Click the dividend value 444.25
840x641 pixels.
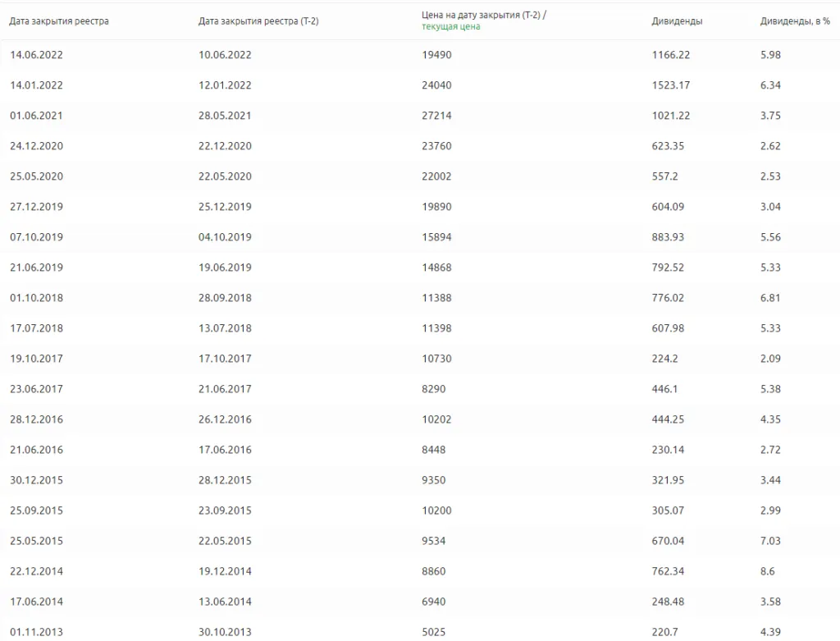tap(668, 419)
